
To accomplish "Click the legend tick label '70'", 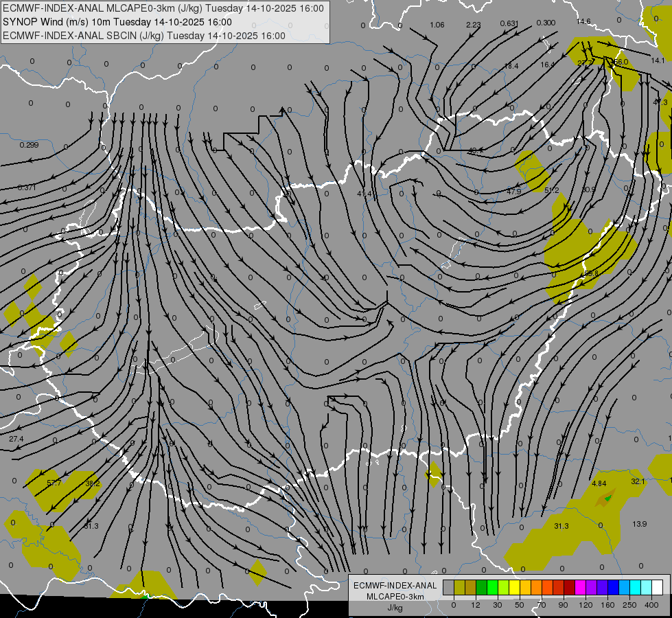I will point(542,605).
